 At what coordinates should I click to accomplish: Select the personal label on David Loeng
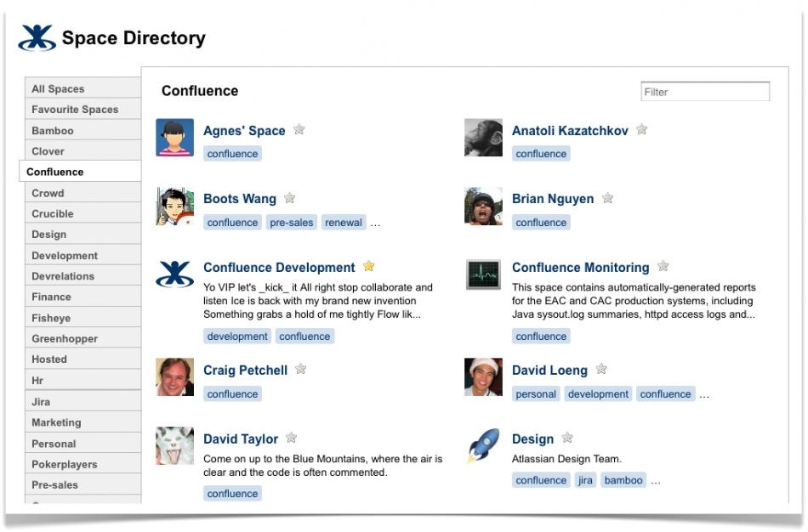click(x=535, y=394)
